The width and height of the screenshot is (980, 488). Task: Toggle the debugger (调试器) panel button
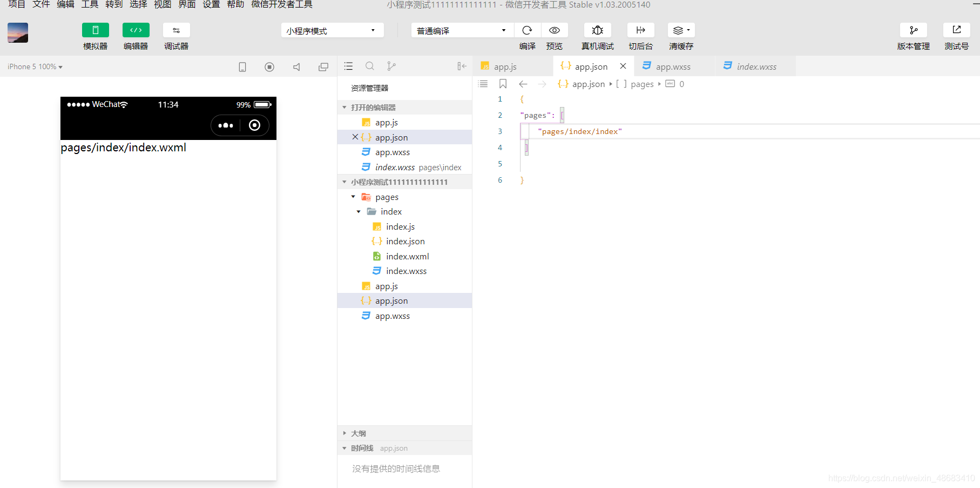point(177,30)
